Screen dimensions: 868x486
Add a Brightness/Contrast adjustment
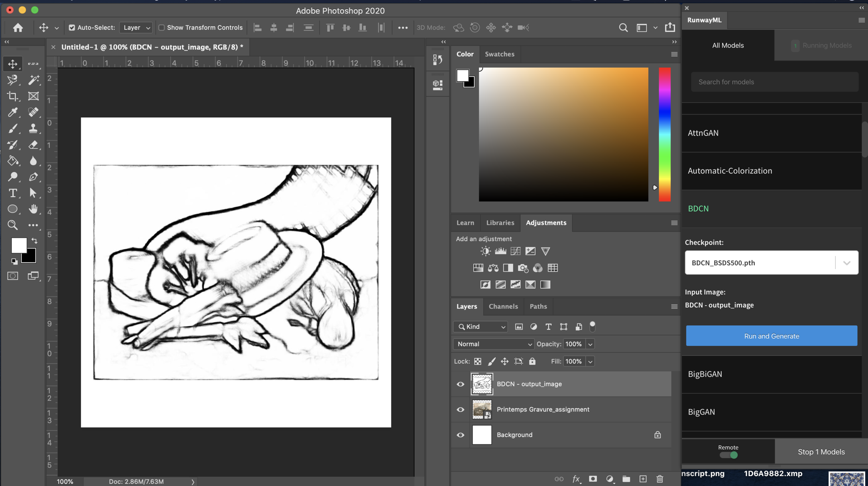click(x=485, y=251)
